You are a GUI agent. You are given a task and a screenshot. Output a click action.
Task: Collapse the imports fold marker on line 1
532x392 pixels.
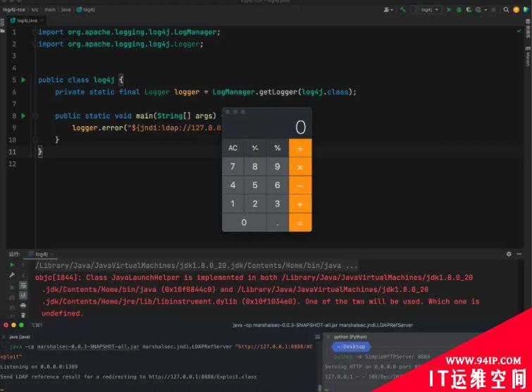tap(35, 32)
